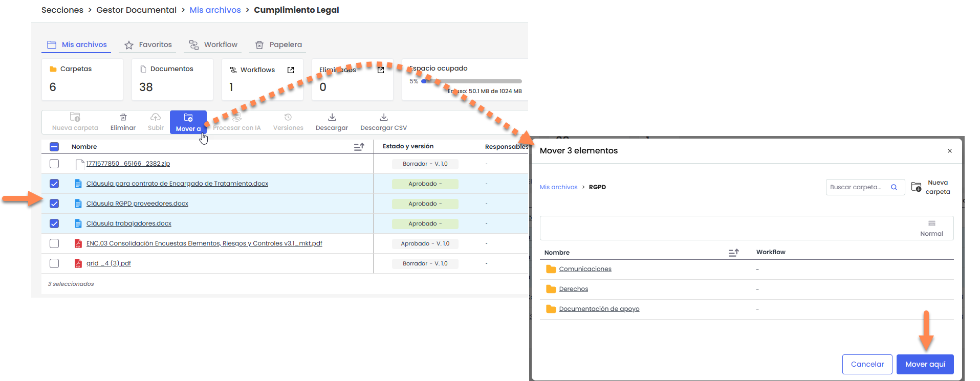Click the 'Mover aquí' button
Image resolution: width=980 pixels, height=381 pixels.
(x=925, y=364)
